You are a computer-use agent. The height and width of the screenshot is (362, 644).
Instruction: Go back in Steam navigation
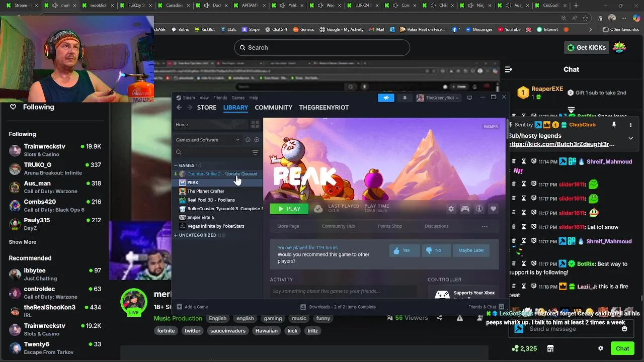pos(179,108)
